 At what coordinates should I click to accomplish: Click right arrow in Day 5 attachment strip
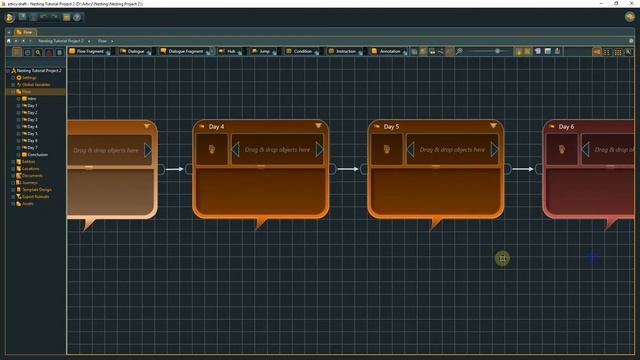pos(494,149)
